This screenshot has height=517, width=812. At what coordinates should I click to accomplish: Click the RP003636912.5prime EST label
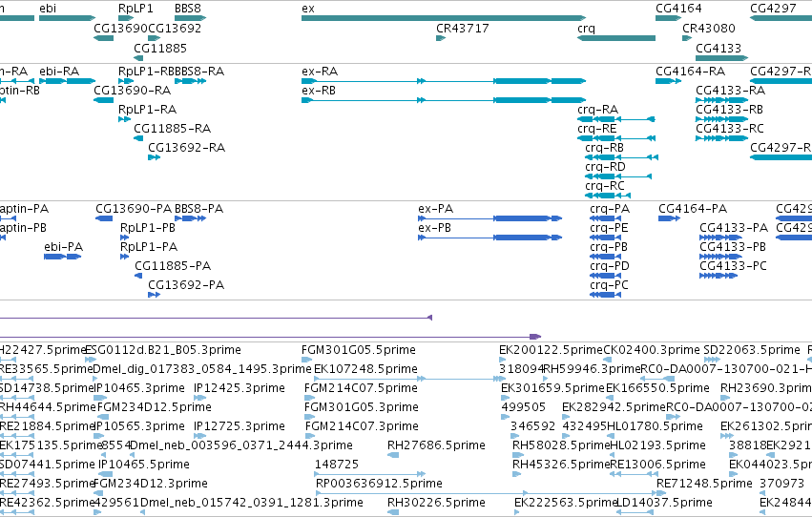[x=379, y=484]
